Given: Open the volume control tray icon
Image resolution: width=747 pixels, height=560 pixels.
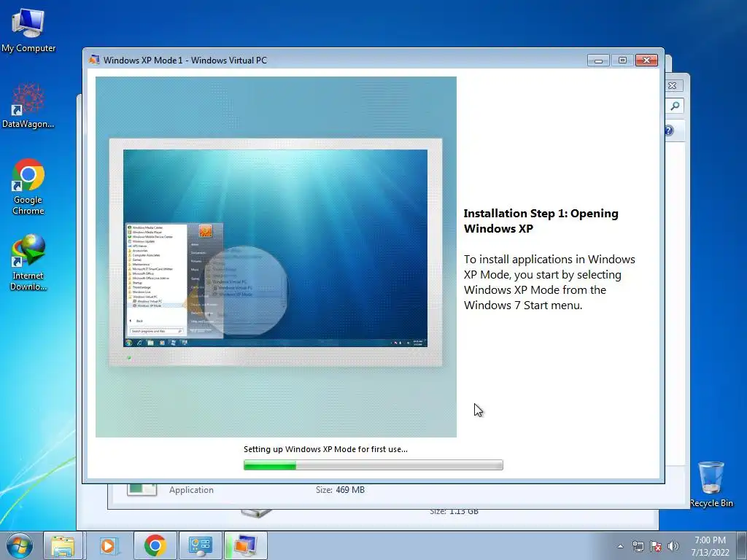Looking at the screenshot, I should [673, 547].
